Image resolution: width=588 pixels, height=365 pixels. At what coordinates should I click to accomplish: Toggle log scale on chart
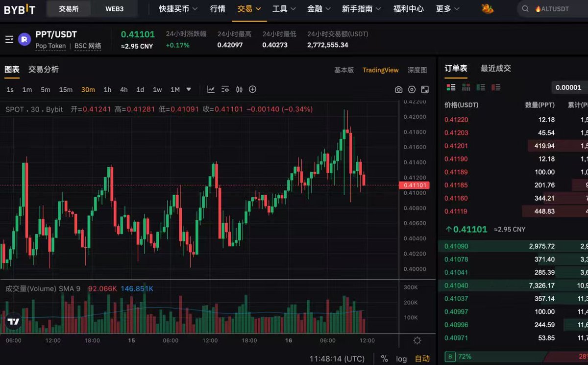pos(401,359)
